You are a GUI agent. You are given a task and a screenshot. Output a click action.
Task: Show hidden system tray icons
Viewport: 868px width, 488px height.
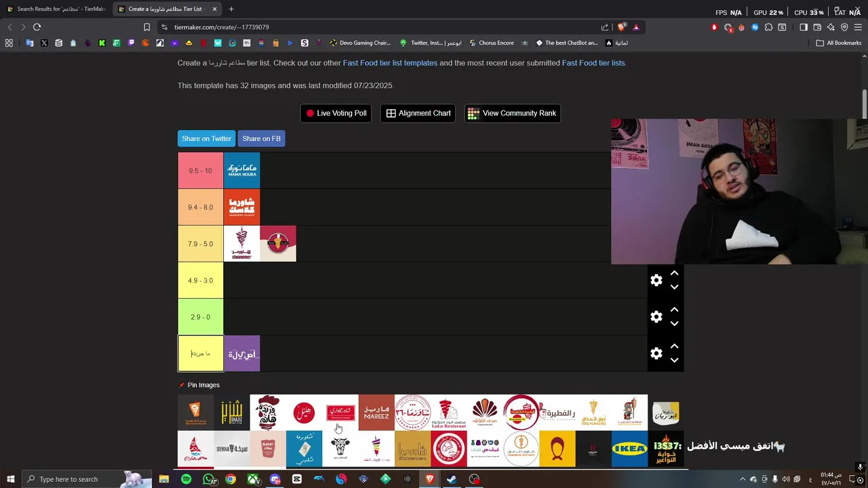tap(743, 479)
